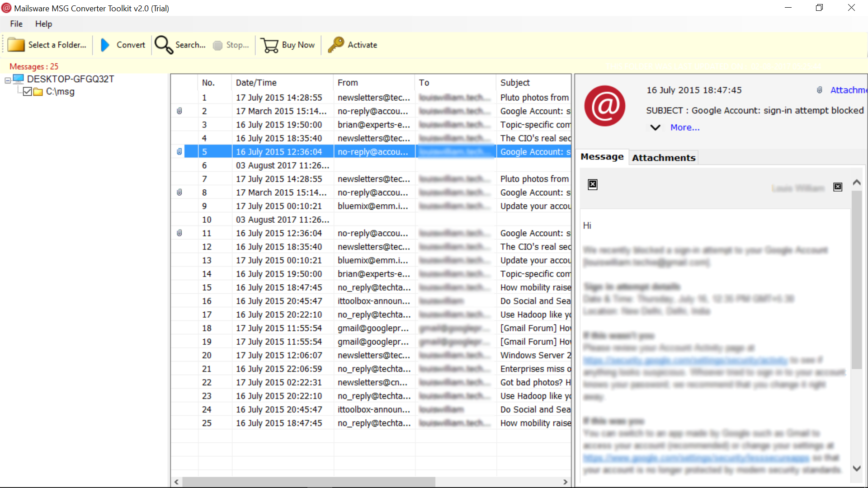Switch to the Attachments tab
Screen dimensions: 868x488
(664, 158)
